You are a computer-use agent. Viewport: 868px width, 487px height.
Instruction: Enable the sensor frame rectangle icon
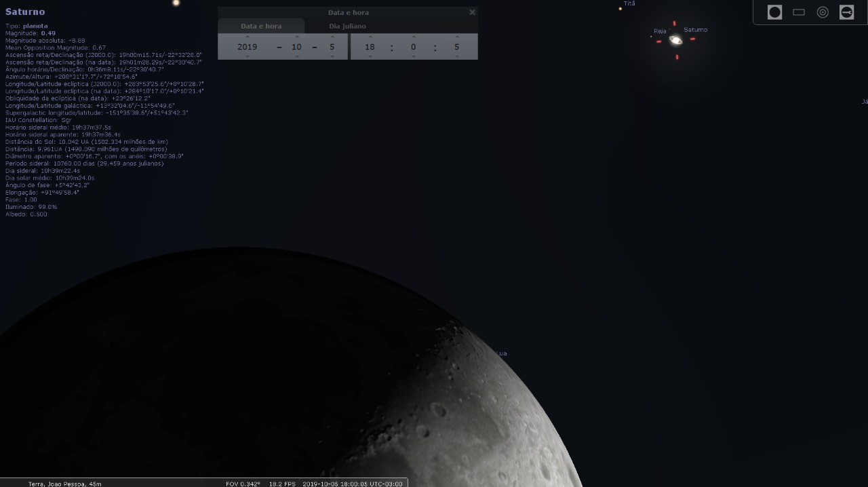click(x=799, y=12)
